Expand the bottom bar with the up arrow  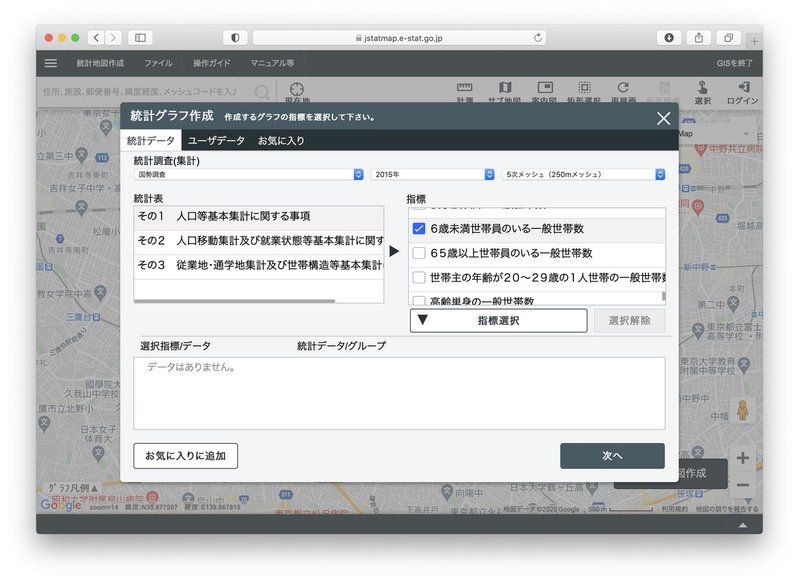pos(743,525)
